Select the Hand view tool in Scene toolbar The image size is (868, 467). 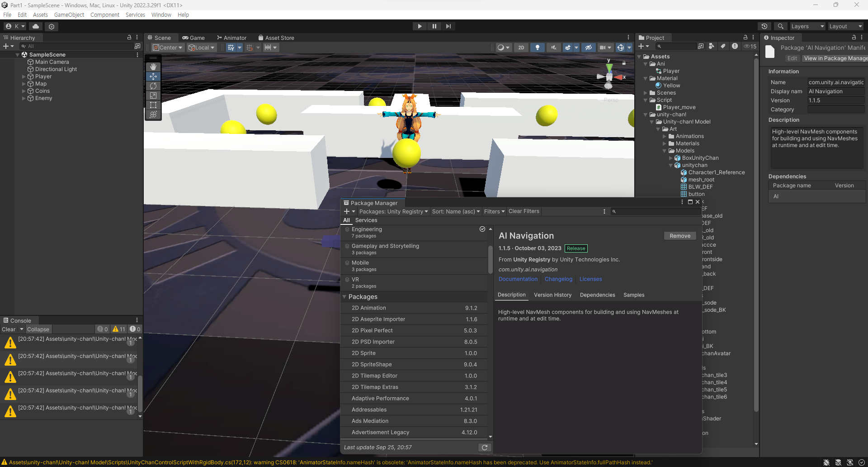(153, 67)
